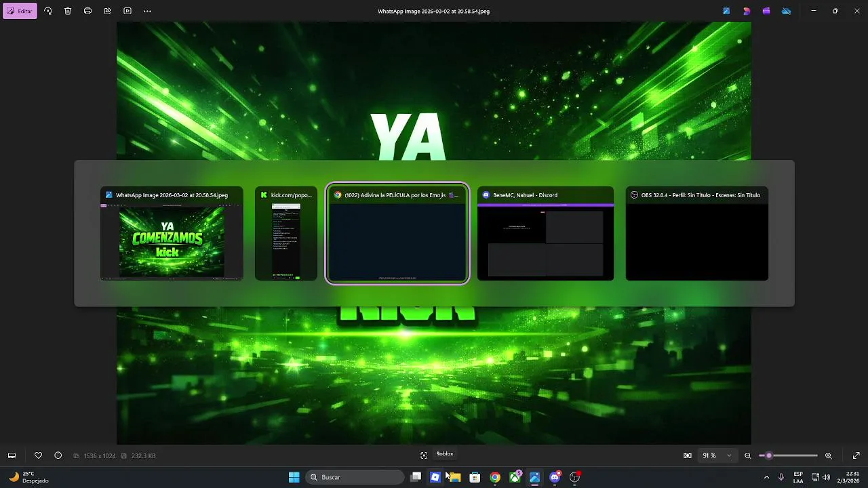Screen dimensions: 868x488
Task: Open the 91 % zoom dropdown
Action: (x=717, y=455)
